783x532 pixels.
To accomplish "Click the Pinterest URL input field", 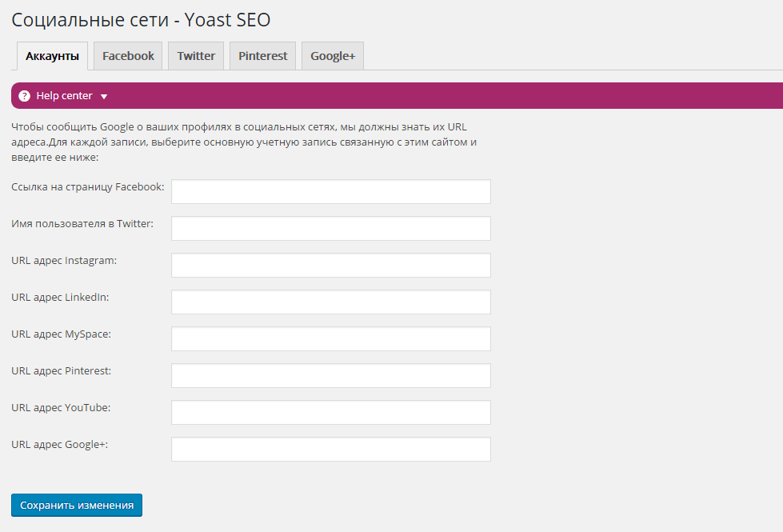I will (331, 376).
